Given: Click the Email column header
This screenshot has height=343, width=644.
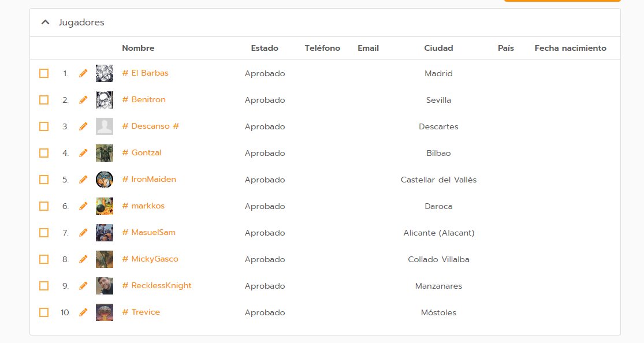Looking at the screenshot, I should (368, 48).
